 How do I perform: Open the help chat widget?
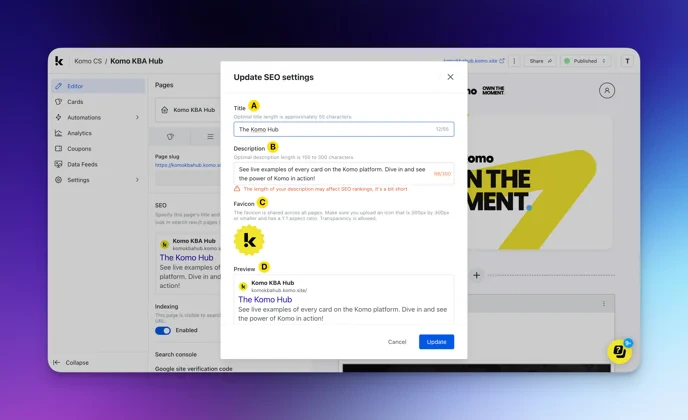(620, 351)
